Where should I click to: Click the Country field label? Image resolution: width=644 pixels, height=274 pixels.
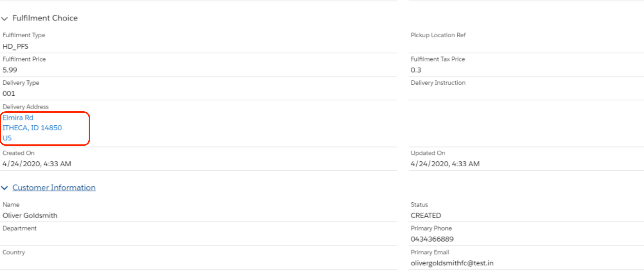[x=14, y=252]
